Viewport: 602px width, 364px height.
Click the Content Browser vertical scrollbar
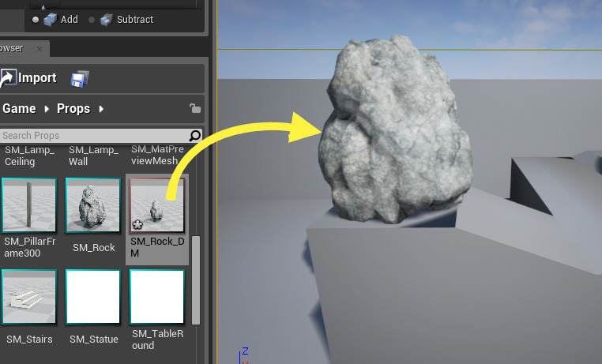[196, 280]
